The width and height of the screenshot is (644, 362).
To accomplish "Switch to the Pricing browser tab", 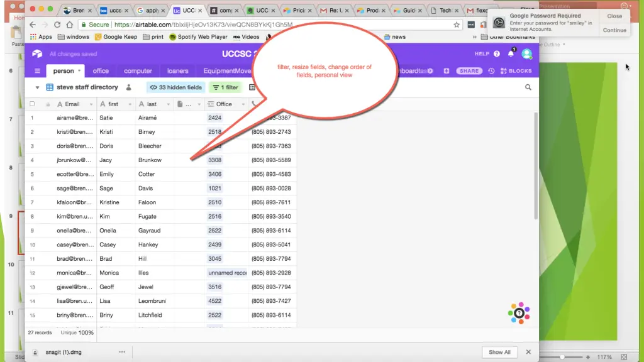I will coord(298,10).
